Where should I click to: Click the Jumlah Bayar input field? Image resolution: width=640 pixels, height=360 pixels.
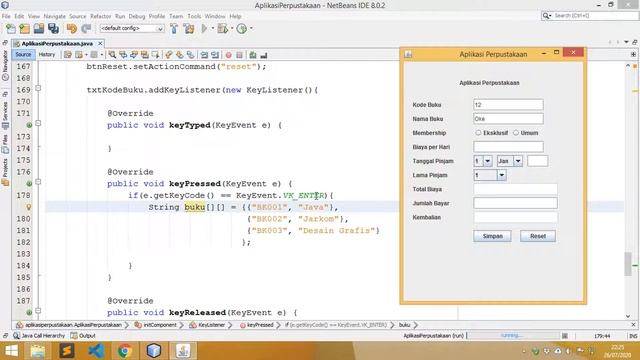(x=515, y=203)
